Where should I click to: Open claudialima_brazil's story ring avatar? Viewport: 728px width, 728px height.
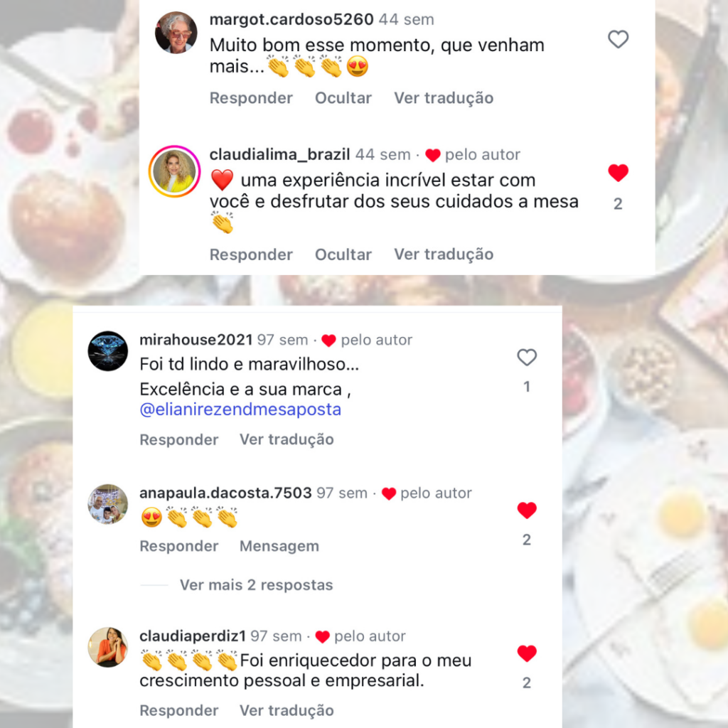coord(175,171)
